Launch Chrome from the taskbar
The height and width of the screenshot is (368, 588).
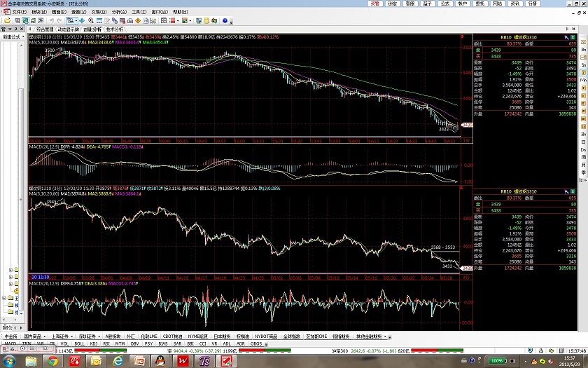52,360
